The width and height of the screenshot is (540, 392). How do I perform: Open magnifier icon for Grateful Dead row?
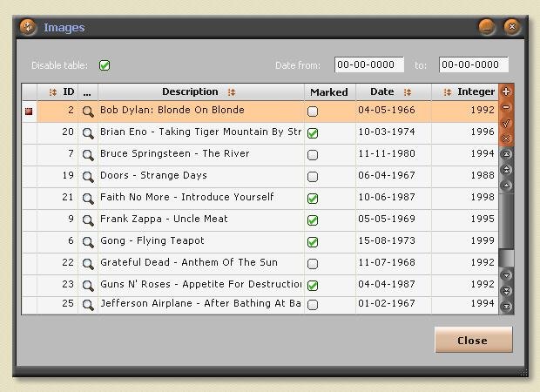[88, 264]
